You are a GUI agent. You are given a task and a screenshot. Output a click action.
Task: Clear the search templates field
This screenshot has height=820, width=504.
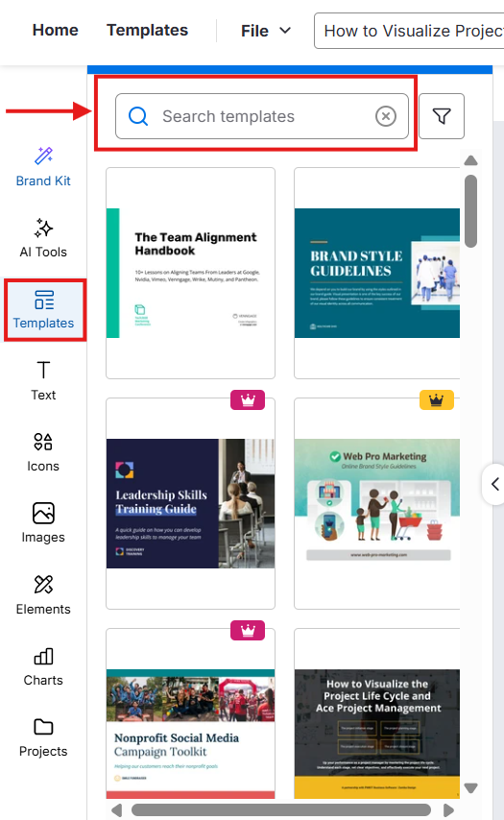click(x=386, y=116)
